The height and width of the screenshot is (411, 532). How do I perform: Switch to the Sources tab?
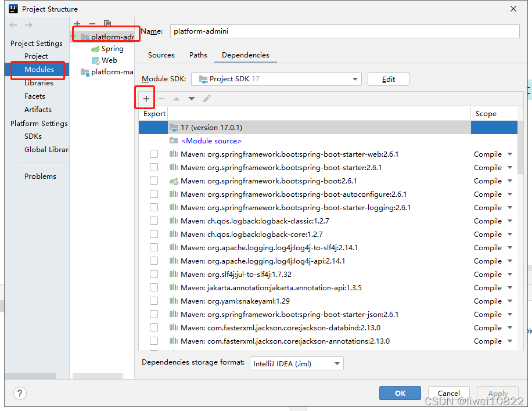point(161,55)
